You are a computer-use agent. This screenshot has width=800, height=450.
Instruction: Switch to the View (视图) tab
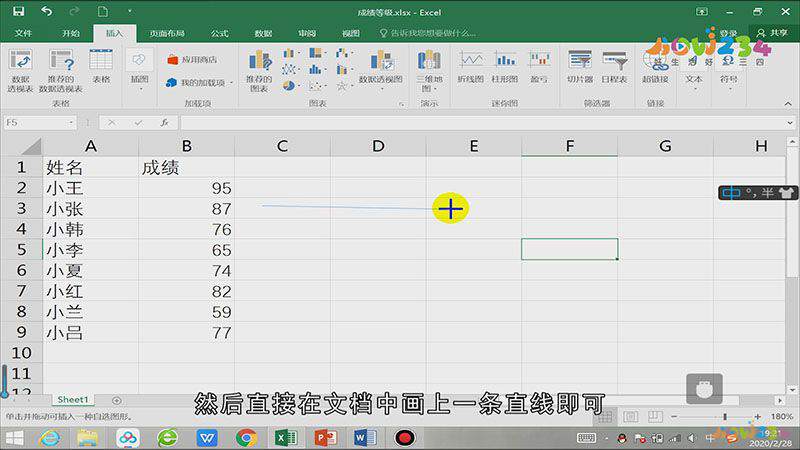tap(351, 33)
